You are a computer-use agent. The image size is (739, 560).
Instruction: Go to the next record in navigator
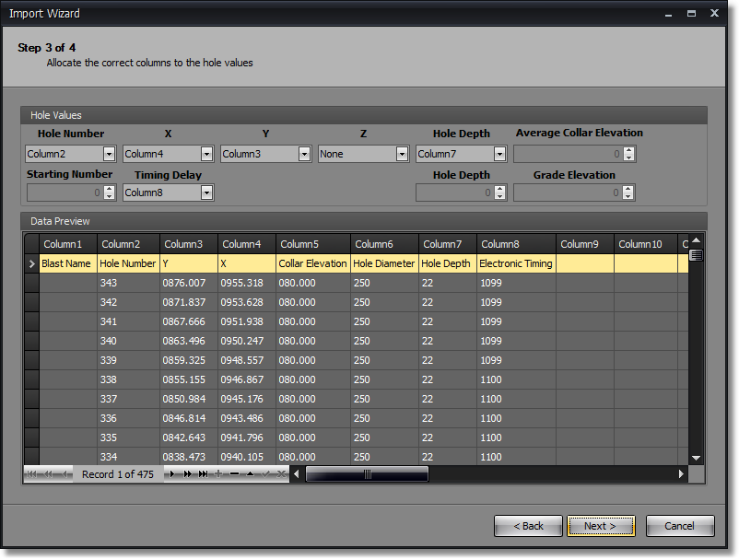coord(171,474)
